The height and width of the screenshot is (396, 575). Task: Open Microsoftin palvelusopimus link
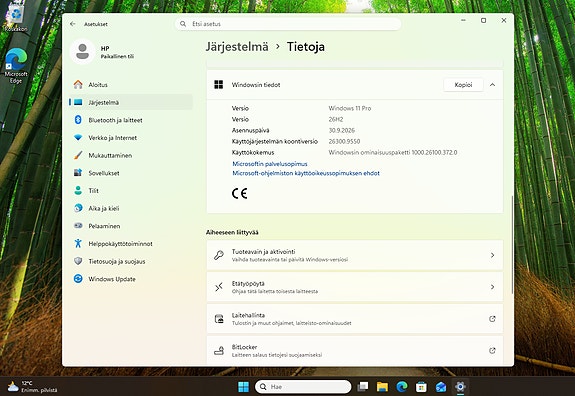coord(270,164)
